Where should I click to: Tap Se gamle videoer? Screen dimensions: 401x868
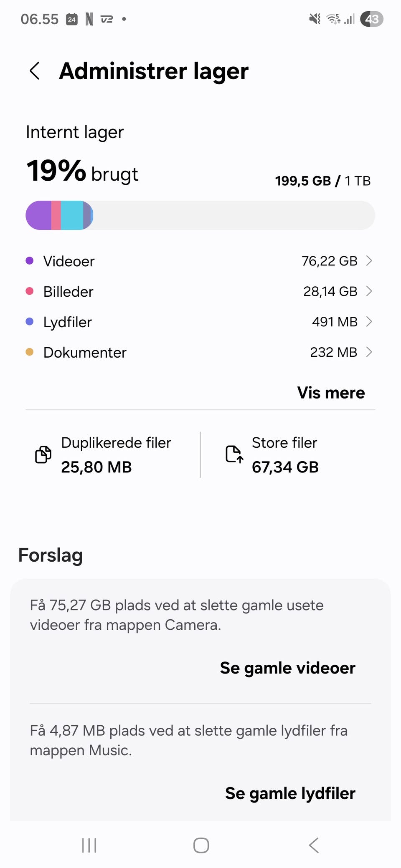[287, 668]
